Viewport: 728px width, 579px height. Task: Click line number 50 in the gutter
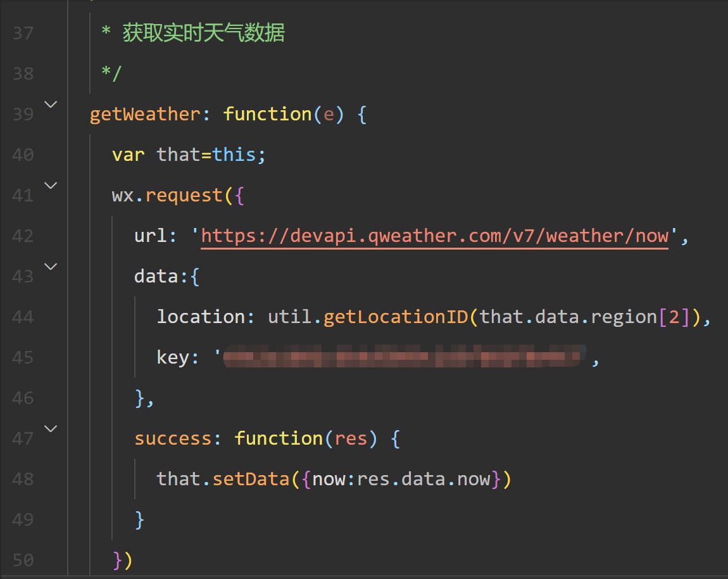pos(23,561)
